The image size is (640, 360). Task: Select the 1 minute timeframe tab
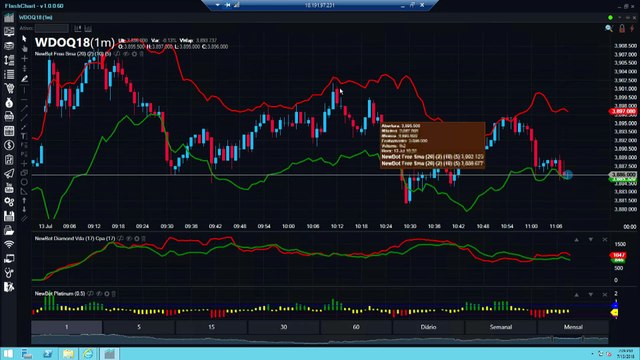click(x=67, y=327)
